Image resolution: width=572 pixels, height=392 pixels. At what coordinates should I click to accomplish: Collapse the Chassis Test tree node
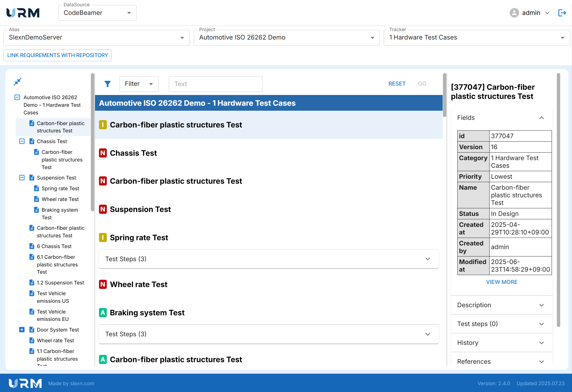(22, 141)
